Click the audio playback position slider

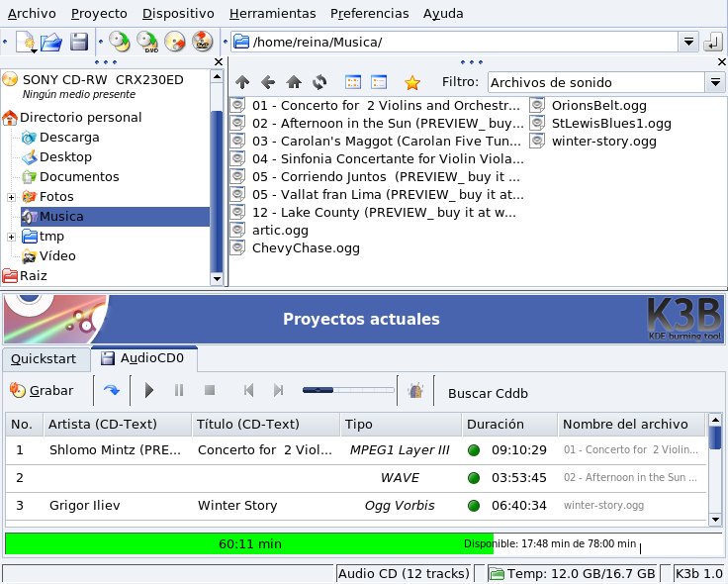click(347, 391)
